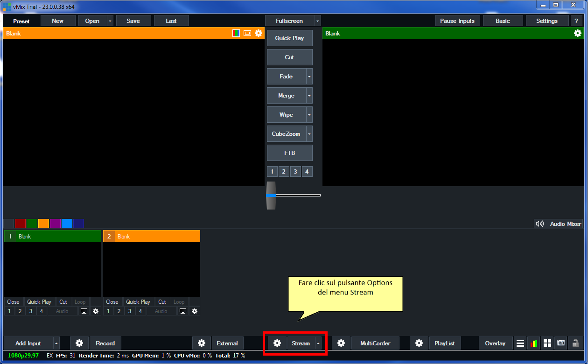The image size is (588, 364).
Task: Toggle overlay 1 on input 1
Action: click(9, 311)
